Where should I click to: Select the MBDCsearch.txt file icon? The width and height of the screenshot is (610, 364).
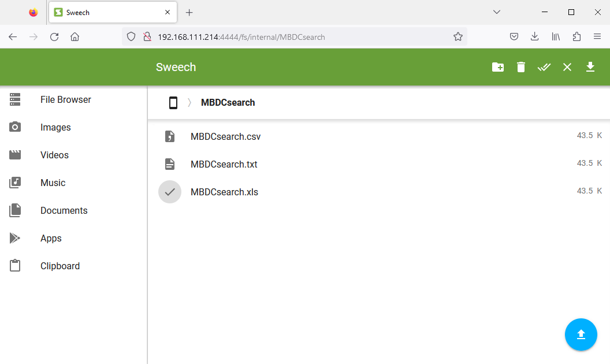[170, 164]
